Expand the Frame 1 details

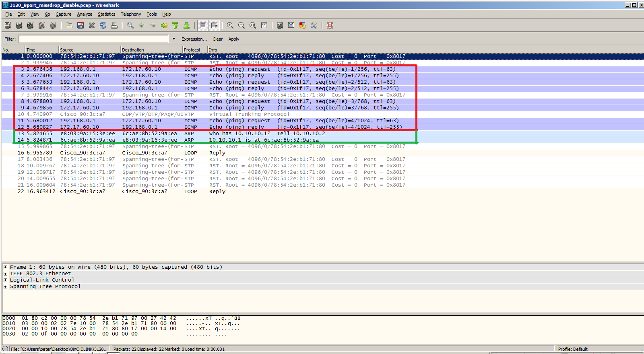[x=5, y=267]
